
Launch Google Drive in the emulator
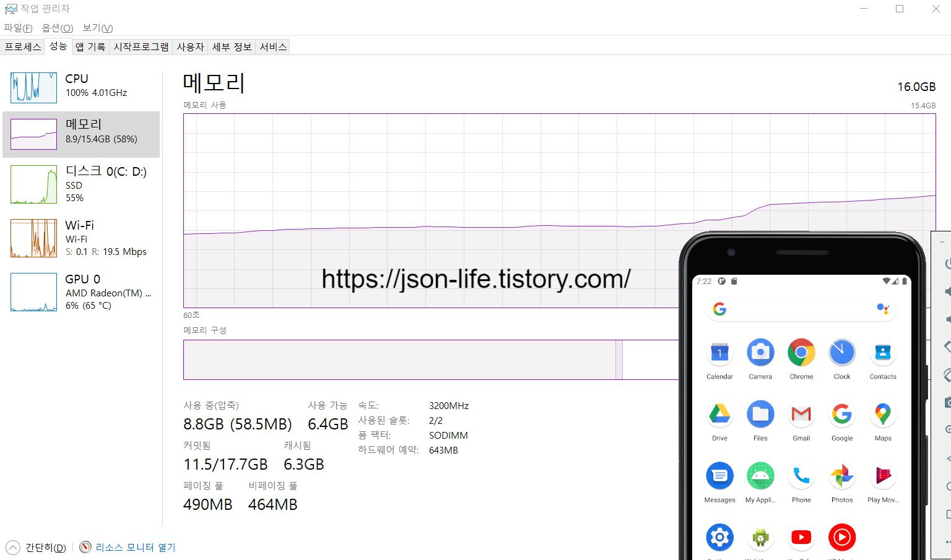click(719, 414)
